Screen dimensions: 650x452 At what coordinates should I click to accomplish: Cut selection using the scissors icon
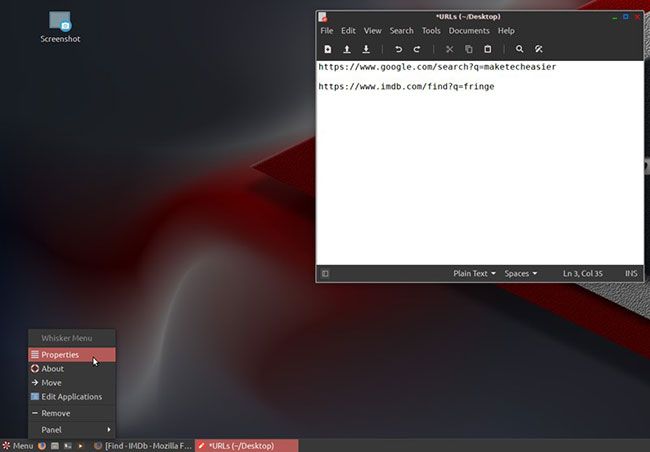449,49
